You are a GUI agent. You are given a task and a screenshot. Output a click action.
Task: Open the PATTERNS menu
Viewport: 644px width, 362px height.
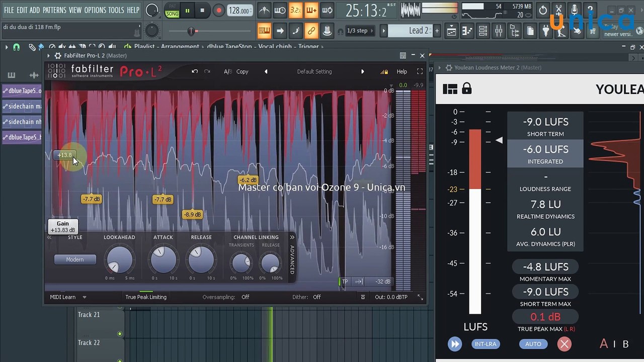54,10
